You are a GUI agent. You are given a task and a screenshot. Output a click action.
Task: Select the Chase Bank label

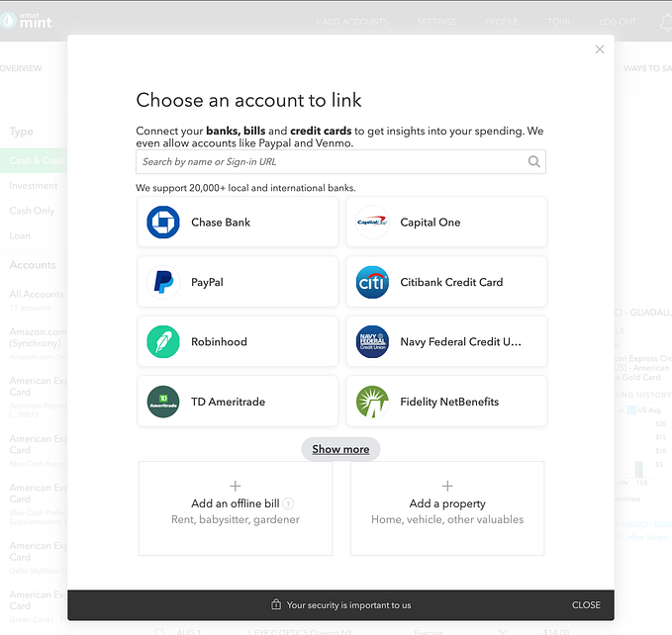click(221, 223)
